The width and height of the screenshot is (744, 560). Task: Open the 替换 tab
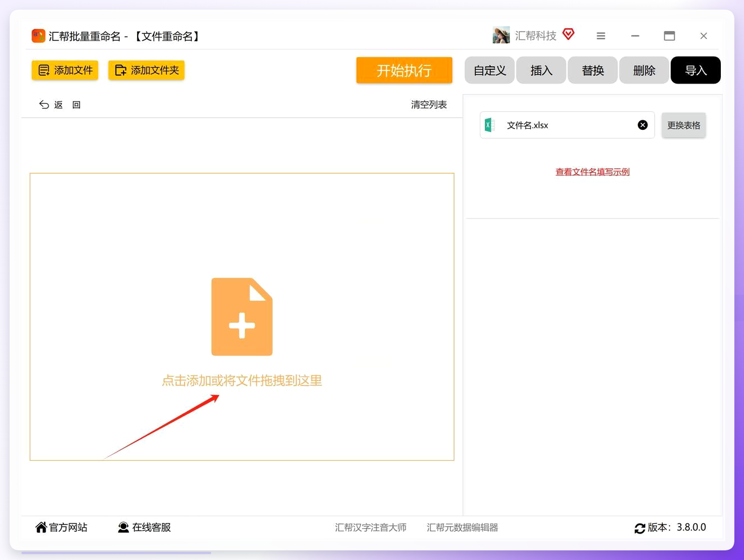pos(593,71)
